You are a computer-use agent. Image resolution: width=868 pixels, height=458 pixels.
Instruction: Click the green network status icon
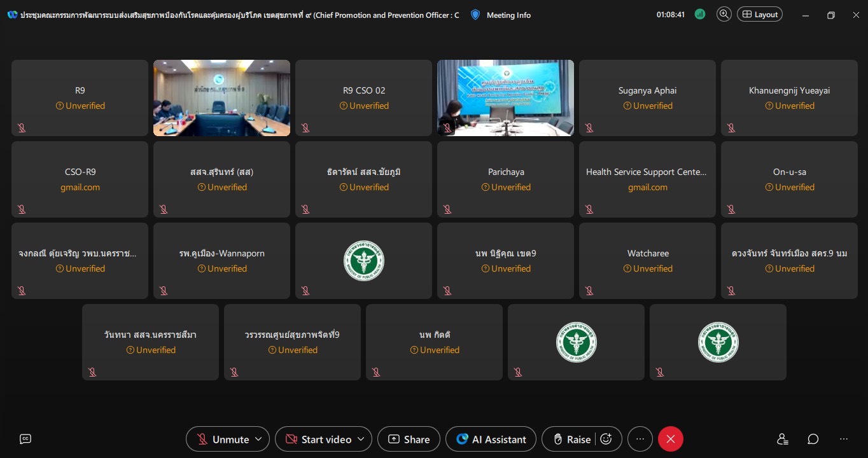700,15
